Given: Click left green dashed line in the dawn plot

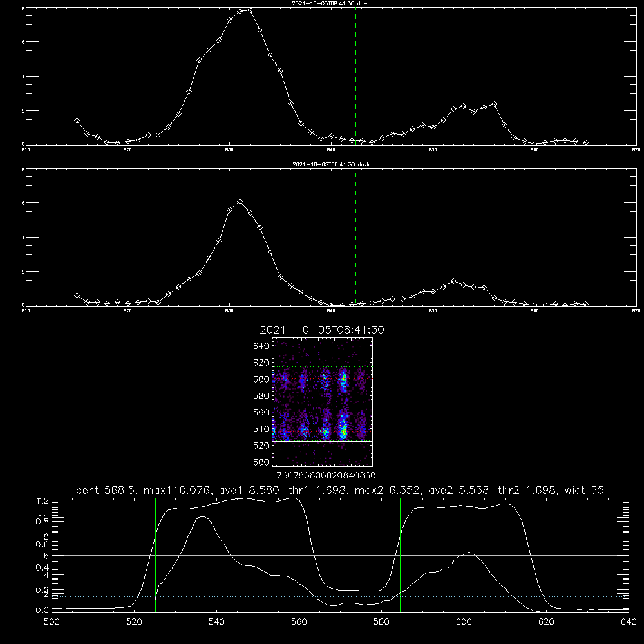Looking at the screenshot, I should 205,76.
